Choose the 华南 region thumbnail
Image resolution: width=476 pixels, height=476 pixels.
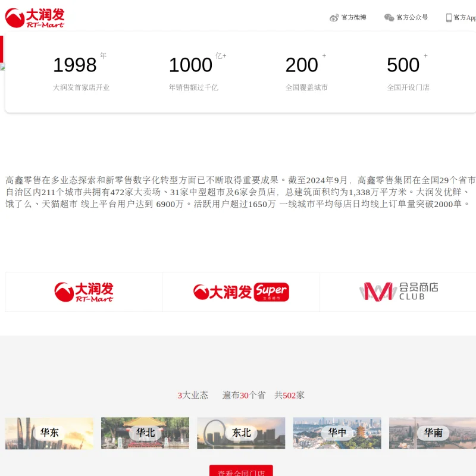coord(433,433)
